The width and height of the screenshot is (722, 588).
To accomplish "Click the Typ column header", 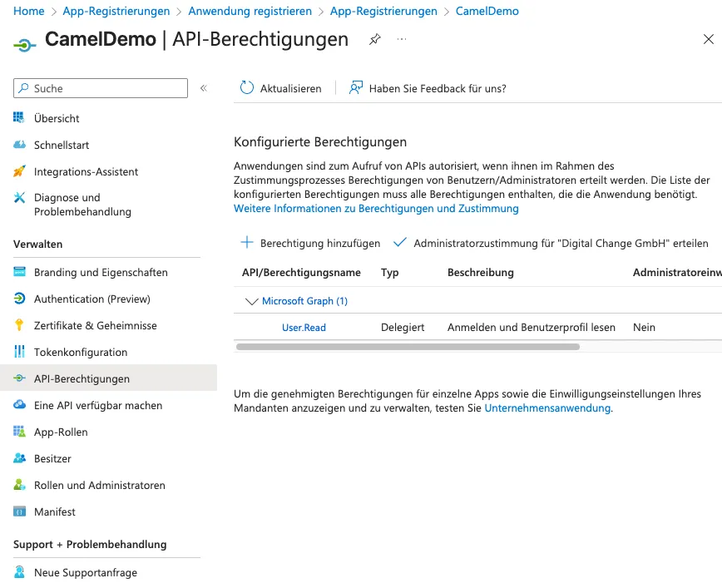I will pos(389,273).
